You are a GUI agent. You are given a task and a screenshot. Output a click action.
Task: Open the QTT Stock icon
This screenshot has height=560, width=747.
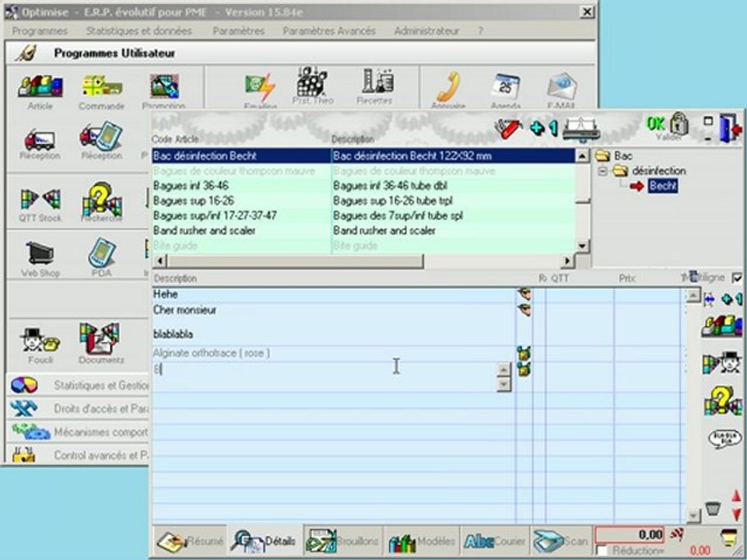coord(40,200)
